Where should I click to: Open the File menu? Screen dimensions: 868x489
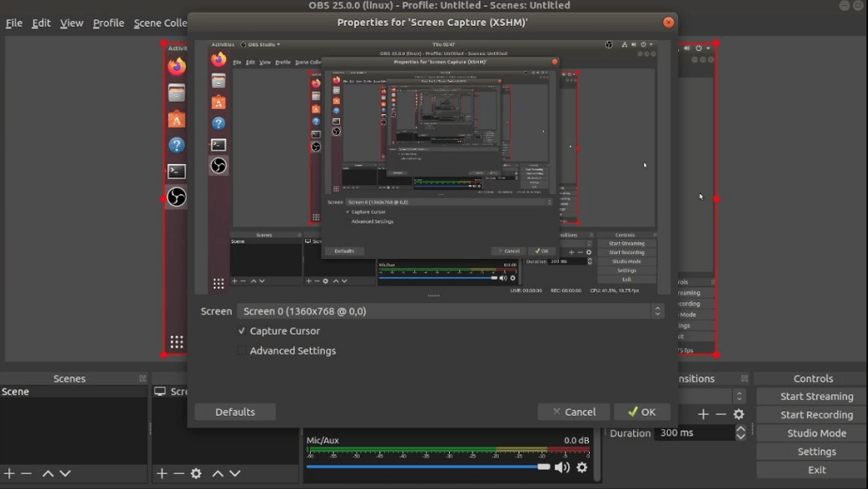[x=14, y=22]
